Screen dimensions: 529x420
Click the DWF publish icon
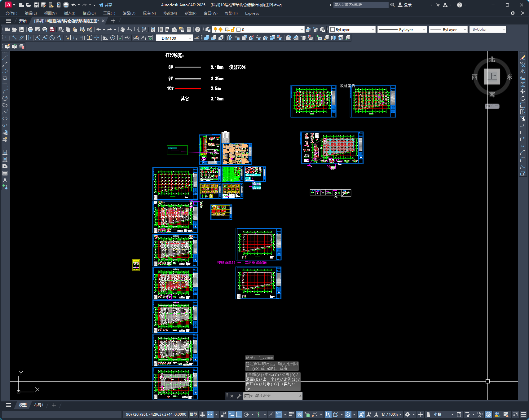(52, 29)
